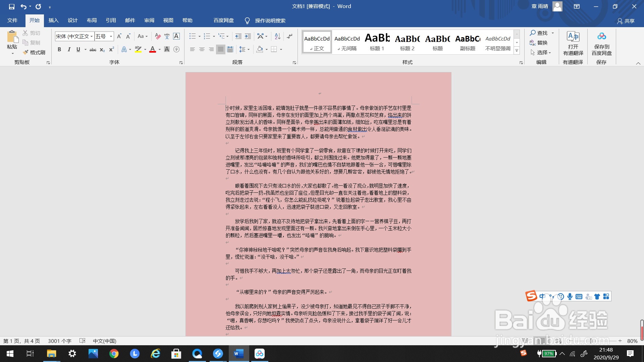The image size is (644, 362).
Task: Save to Baidu Netdisk (保存到百度网盘)
Action: point(601,44)
